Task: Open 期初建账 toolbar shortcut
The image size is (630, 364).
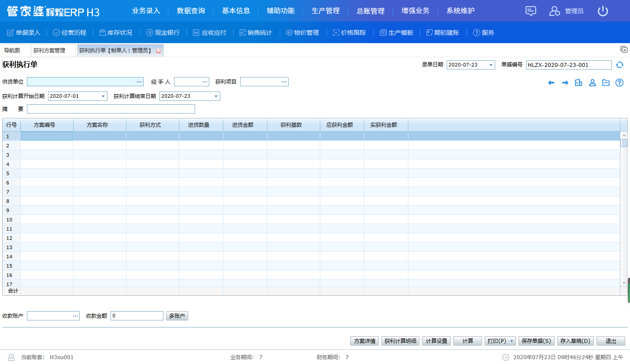Action: click(443, 33)
